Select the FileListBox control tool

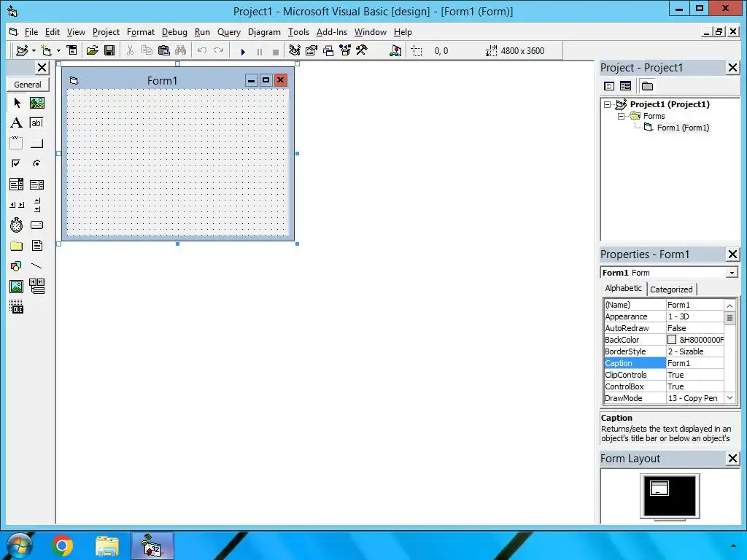click(x=37, y=246)
